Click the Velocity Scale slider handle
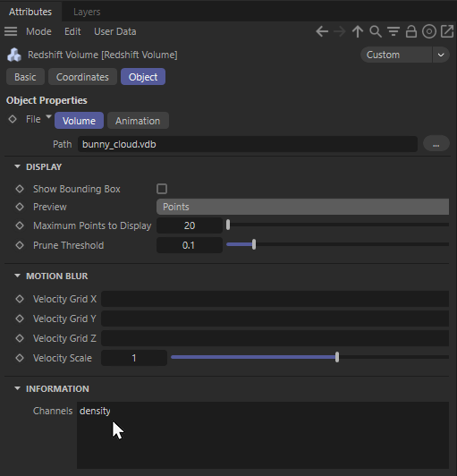The image size is (457, 476). tap(337, 357)
